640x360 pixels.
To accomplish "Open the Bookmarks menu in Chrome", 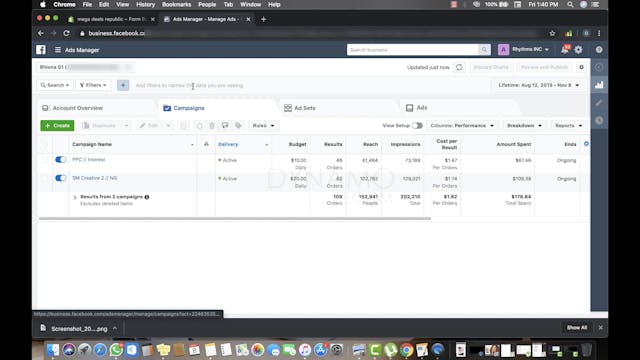I will pyautogui.click(x=176, y=4).
